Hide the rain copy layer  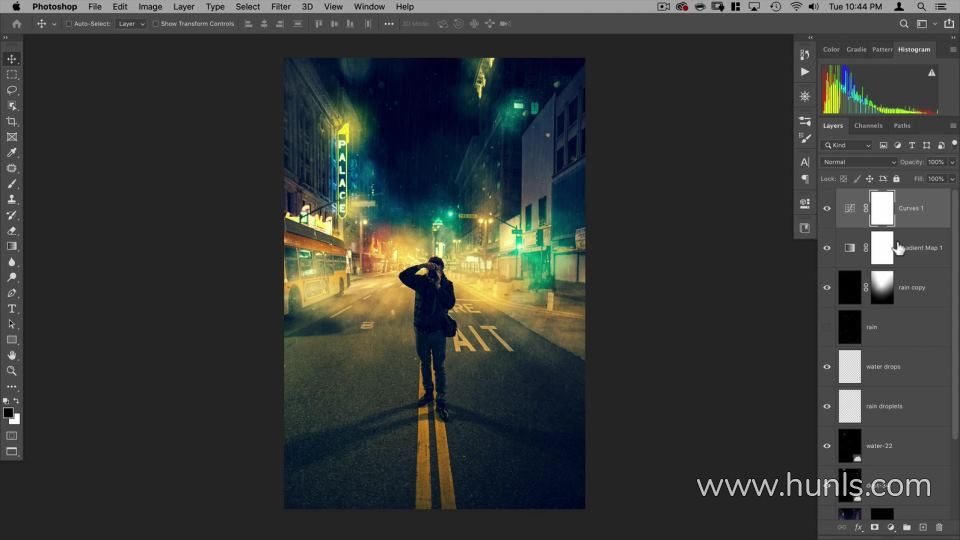click(x=827, y=287)
